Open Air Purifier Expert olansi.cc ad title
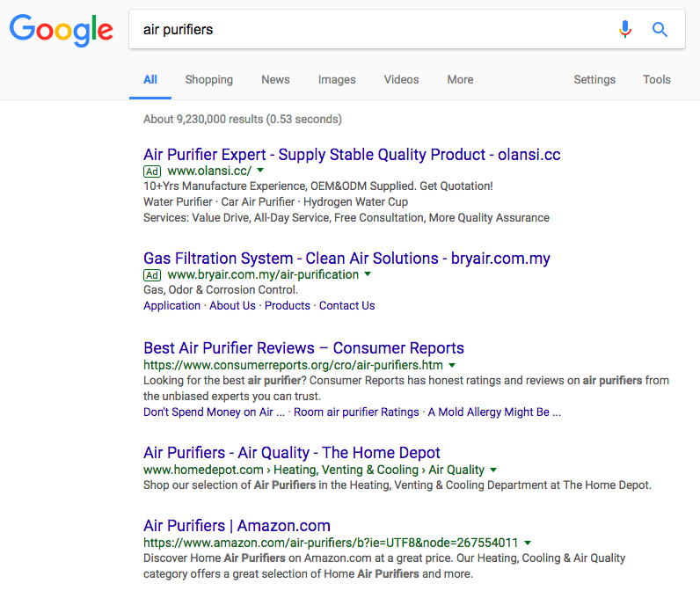The height and width of the screenshot is (598, 700). [352, 155]
